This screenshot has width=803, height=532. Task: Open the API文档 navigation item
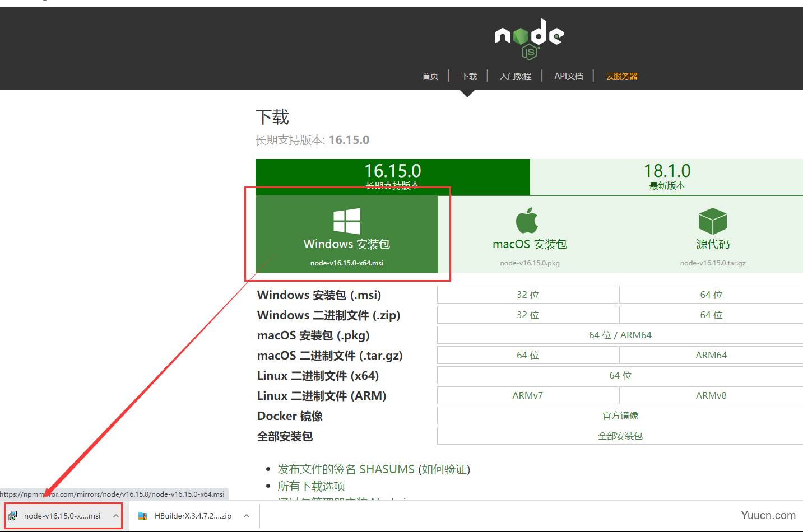coord(569,76)
